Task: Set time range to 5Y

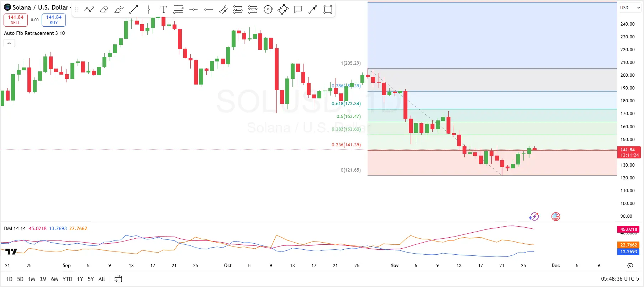Action: point(91,279)
